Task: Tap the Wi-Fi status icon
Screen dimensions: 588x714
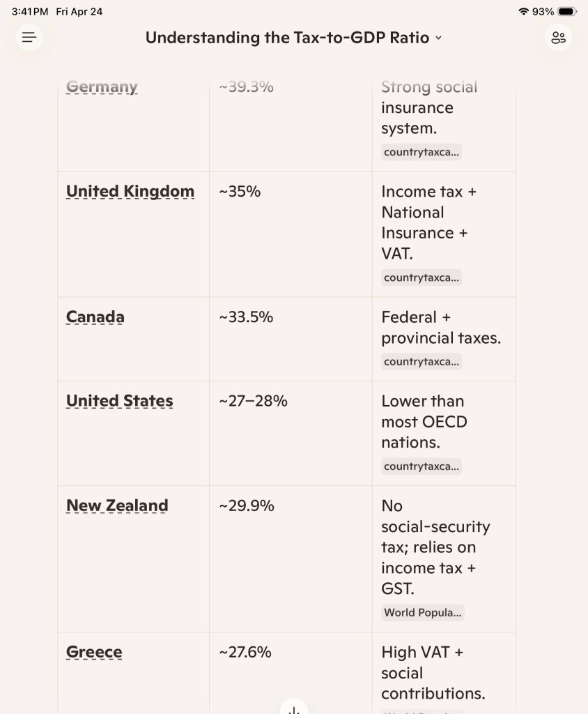Action: click(523, 12)
